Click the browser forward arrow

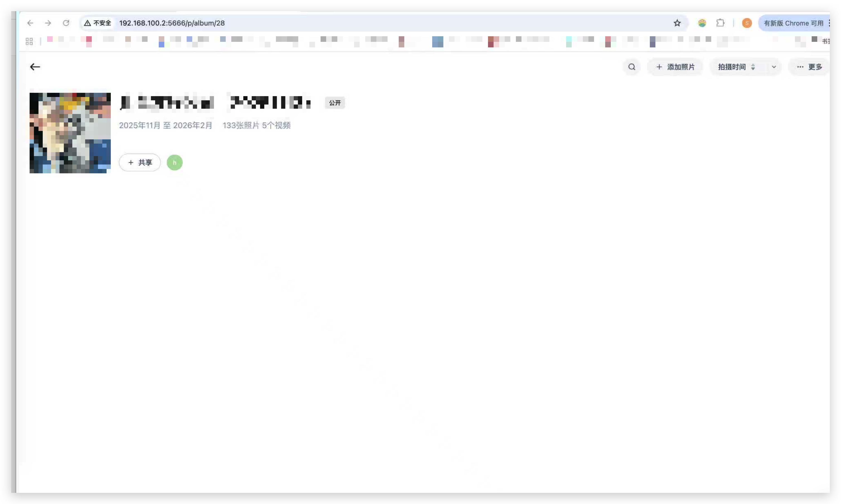pyautogui.click(x=48, y=23)
